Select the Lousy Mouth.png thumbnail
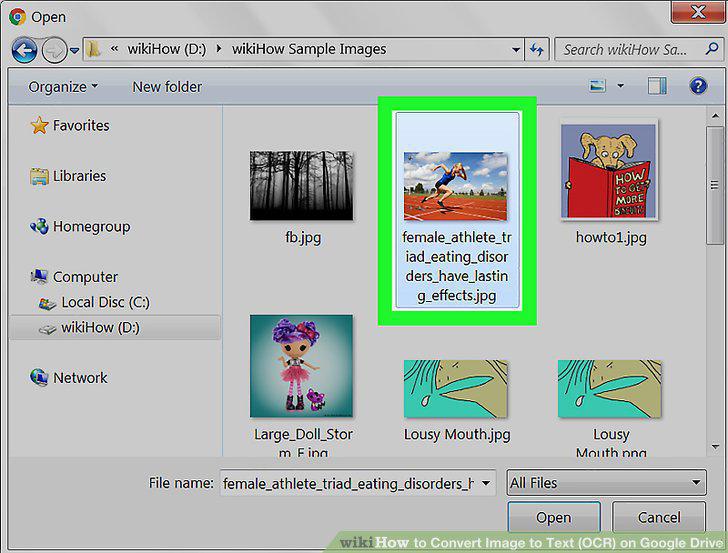This screenshot has height=553, width=728. click(x=610, y=389)
